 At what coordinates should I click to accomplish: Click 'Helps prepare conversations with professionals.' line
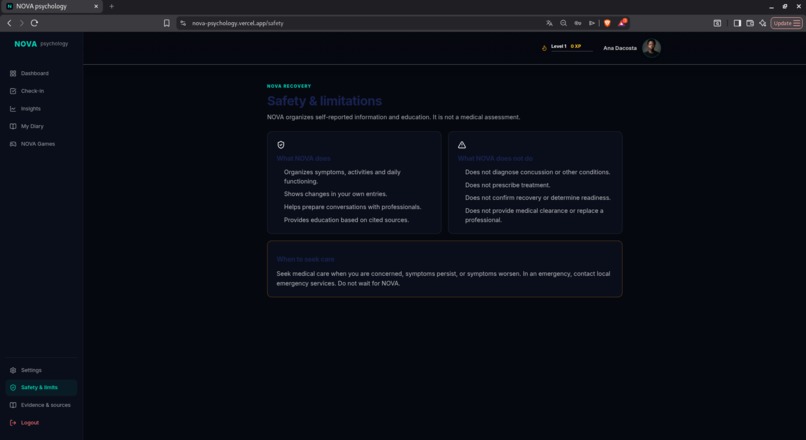[x=353, y=207]
